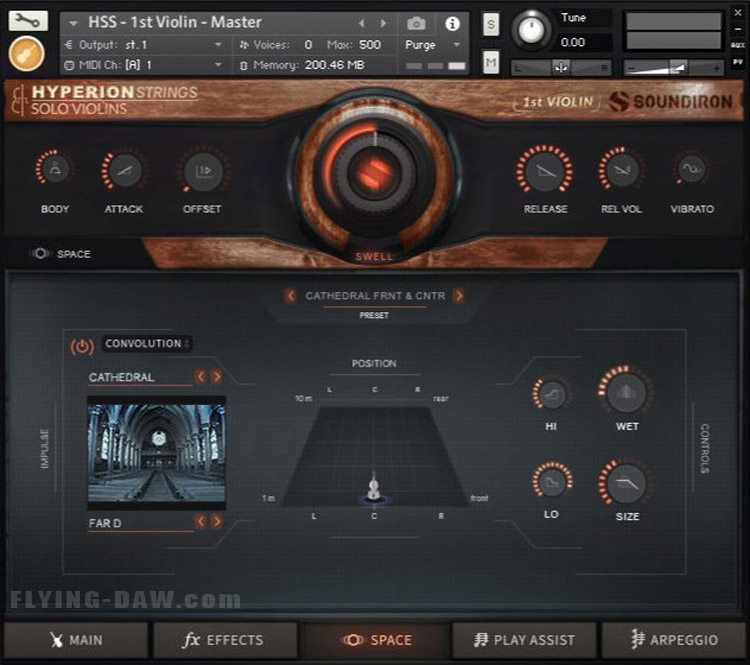
Task: Open the wrench edit-mode tool
Action: (x=28, y=21)
